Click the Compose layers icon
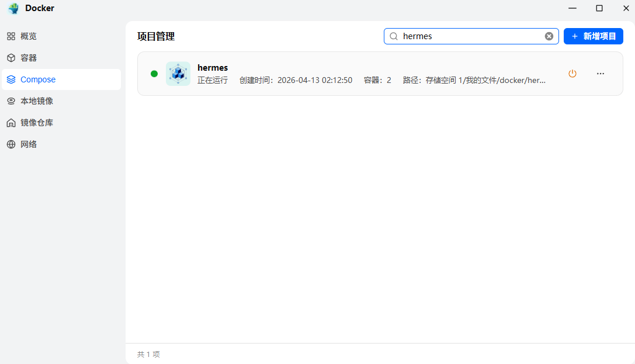This screenshot has width=635, height=364. pos(11,79)
